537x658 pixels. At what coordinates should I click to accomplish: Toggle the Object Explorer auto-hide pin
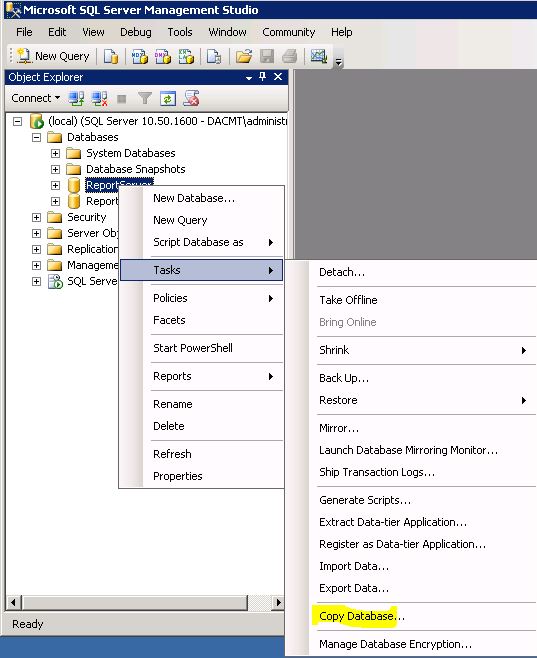263,77
